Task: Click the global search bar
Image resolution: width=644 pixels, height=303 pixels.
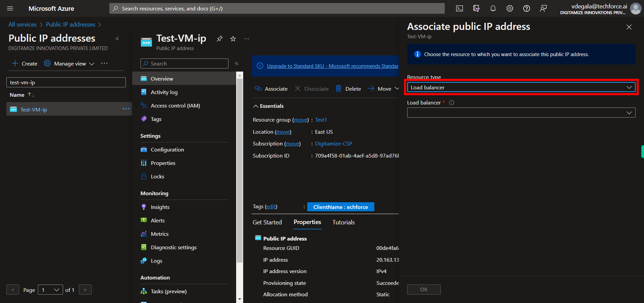Action: pyautogui.click(x=277, y=8)
